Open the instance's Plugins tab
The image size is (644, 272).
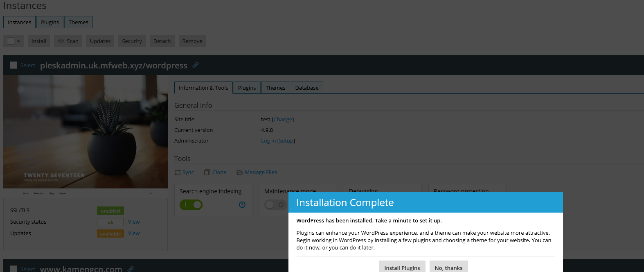(x=247, y=88)
